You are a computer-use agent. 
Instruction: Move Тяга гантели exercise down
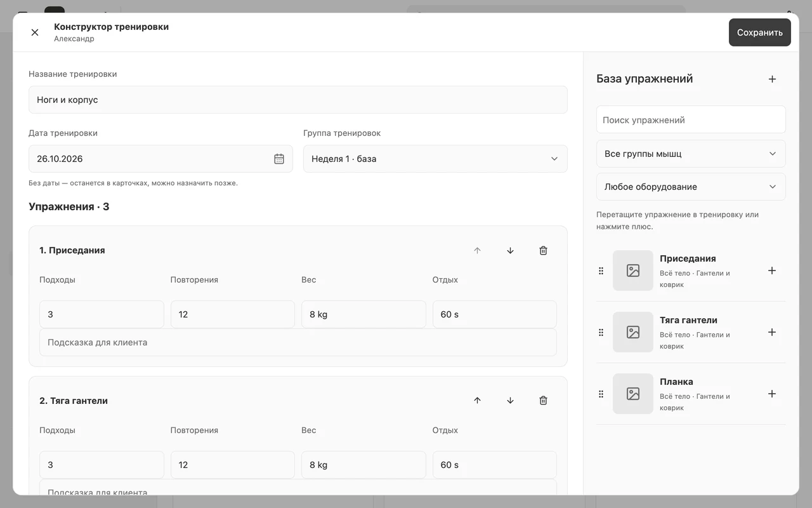tap(510, 401)
